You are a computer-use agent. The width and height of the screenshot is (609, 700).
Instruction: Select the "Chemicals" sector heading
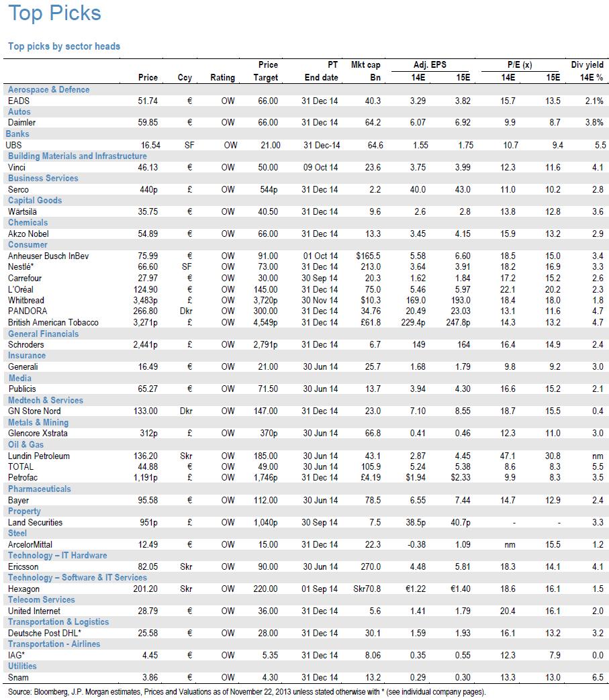28,223
